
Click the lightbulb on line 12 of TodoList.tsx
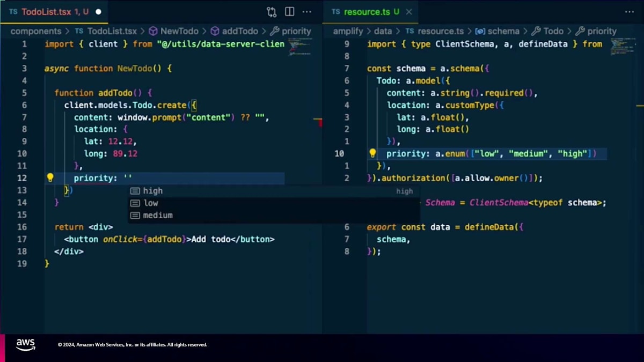click(50, 178)
